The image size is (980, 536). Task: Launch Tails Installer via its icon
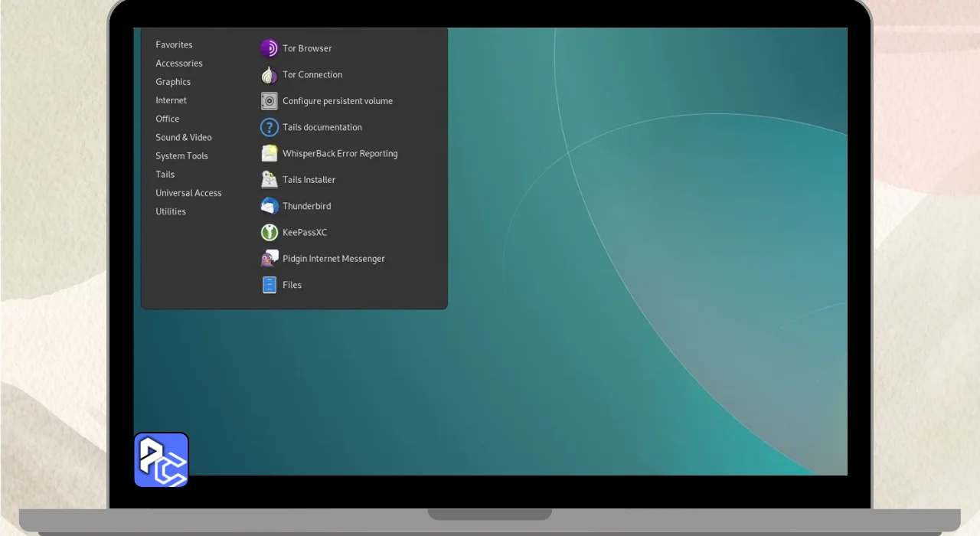(269, 180)
